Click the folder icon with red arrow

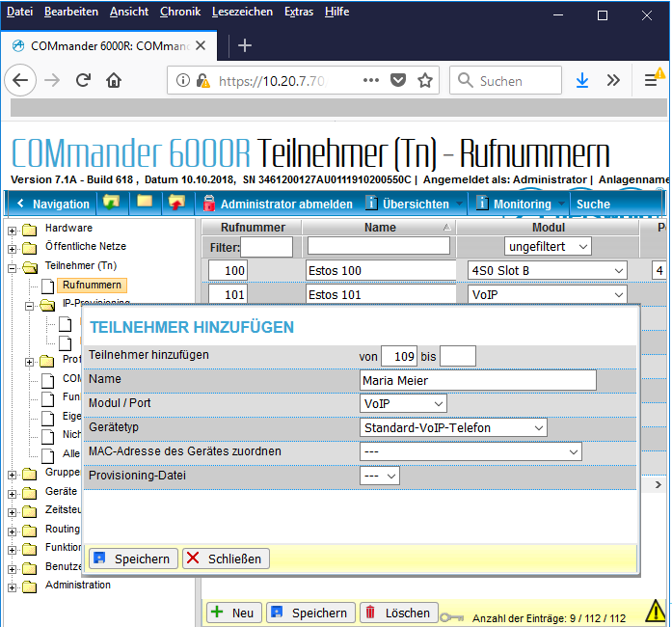pyautogui.click(x=176, y=203)
